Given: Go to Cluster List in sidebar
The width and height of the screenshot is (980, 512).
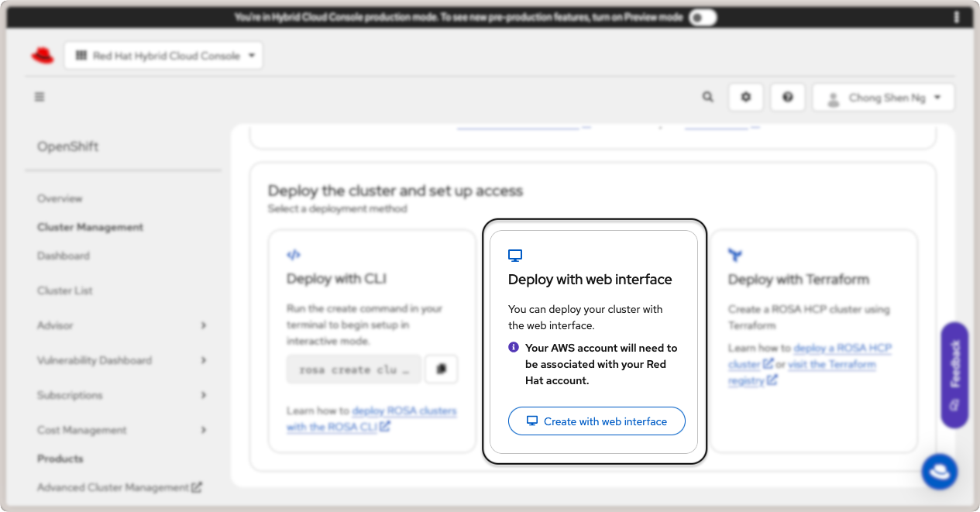Looking at the screenshot, I should [65, 290].
